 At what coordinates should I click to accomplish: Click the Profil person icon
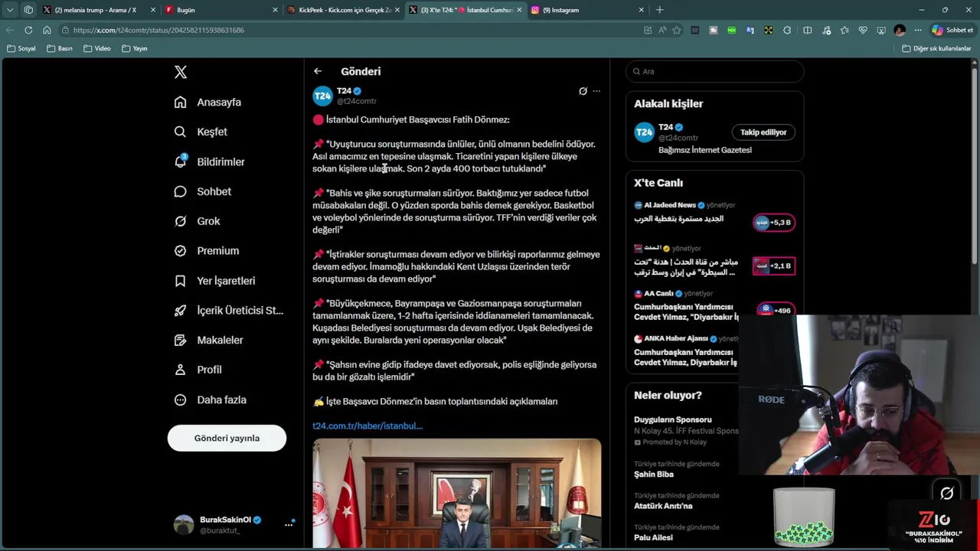pyautogui.click(x=180, y=370)
